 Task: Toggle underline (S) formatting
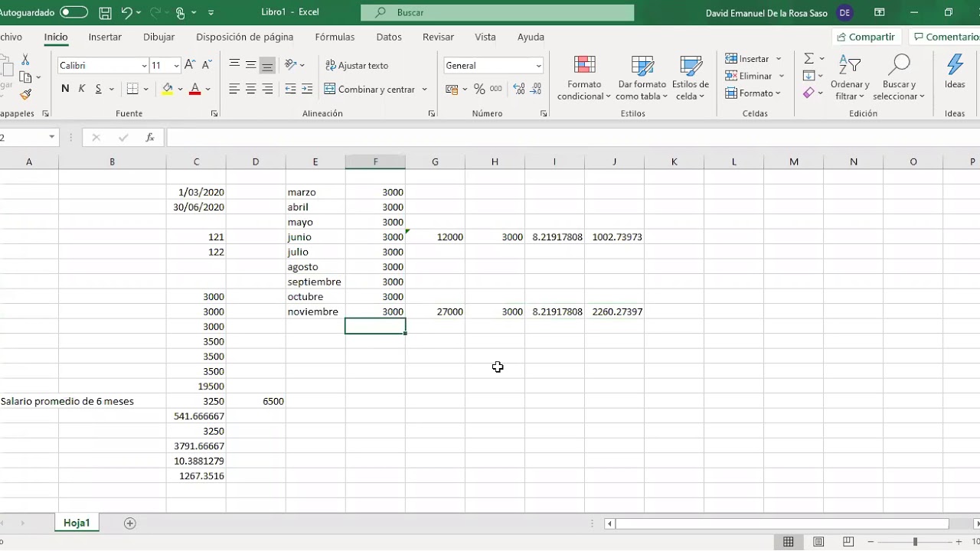[x=98, y=90]
